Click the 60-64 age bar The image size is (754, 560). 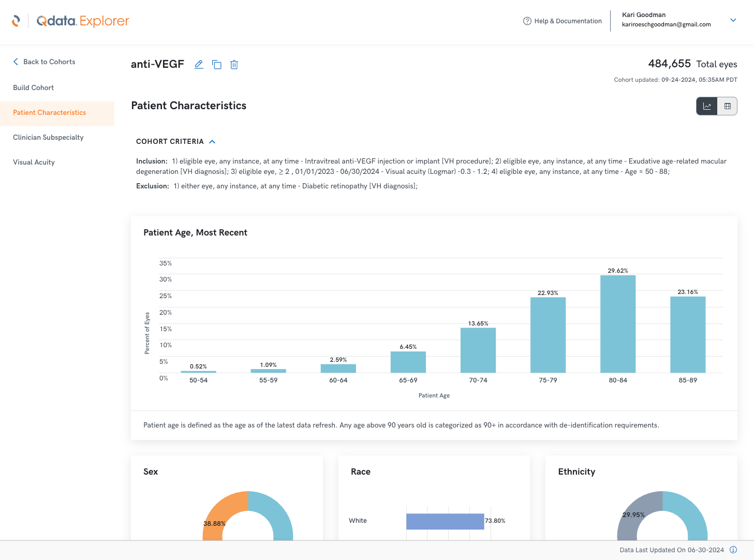[x=338, y=369]
